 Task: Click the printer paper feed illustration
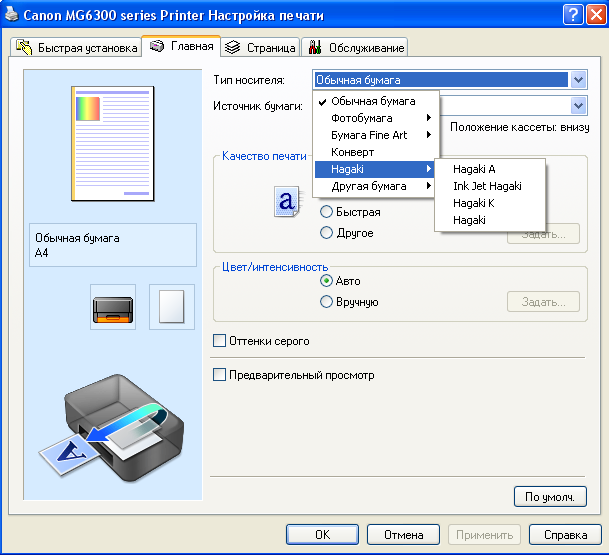pyautogui.click(x=111, y=428)
